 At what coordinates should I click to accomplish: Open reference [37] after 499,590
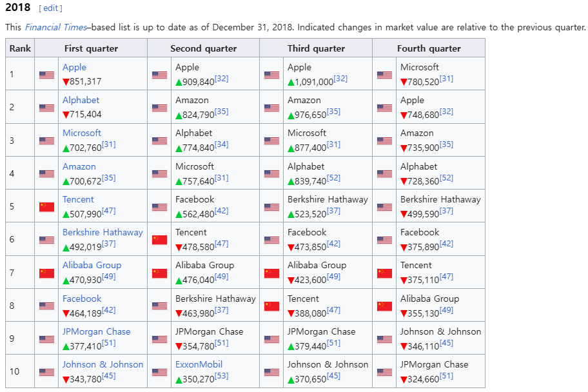(446, 211)
